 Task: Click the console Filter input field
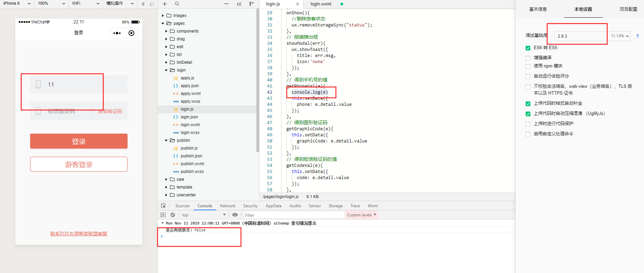click(294, 215)
